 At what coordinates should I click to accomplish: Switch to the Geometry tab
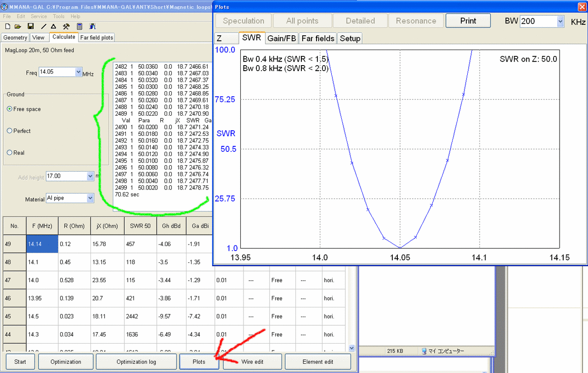pos(15,38)
